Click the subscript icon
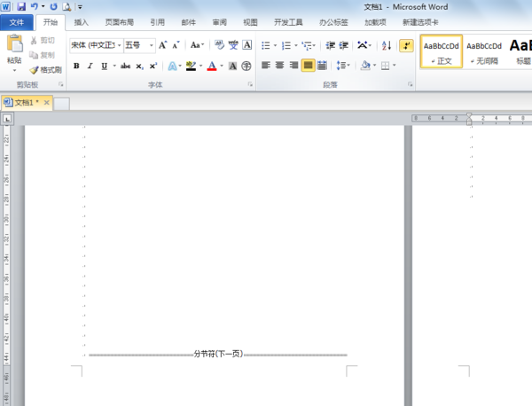 pyautogui.click(x=139, y=66)
